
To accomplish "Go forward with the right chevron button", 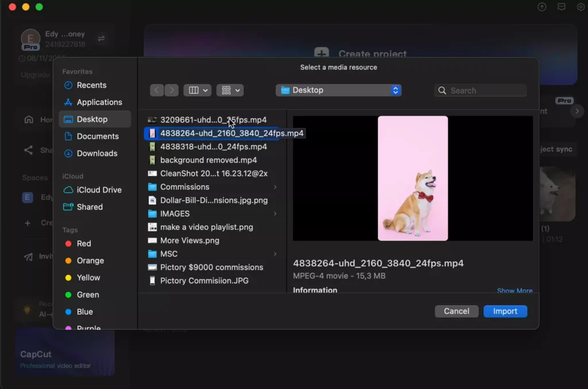I will (172, 90).
